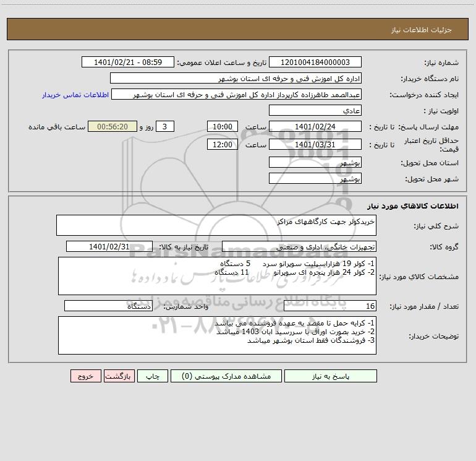The width and height of the screenshot is (476, 461).
Task: Click the تاریخ و ساعت اعلان عمومی label
Action: tap(222, 62)
